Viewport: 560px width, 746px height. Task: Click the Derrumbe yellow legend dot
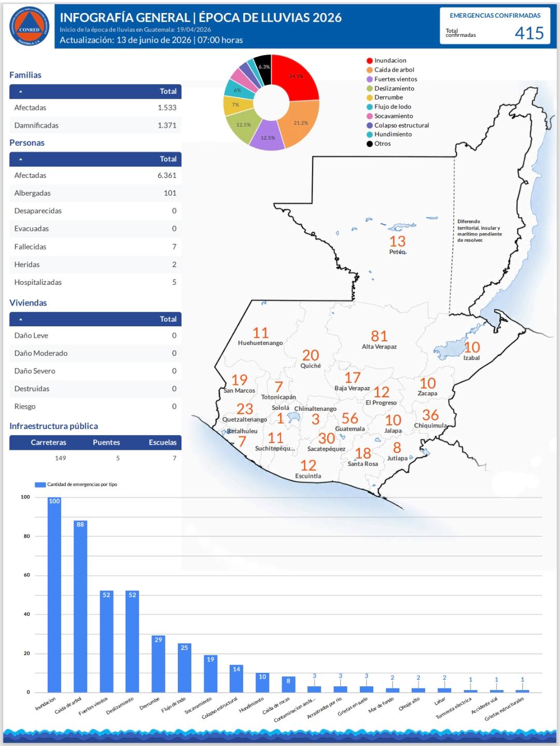(x=370, y=98)
